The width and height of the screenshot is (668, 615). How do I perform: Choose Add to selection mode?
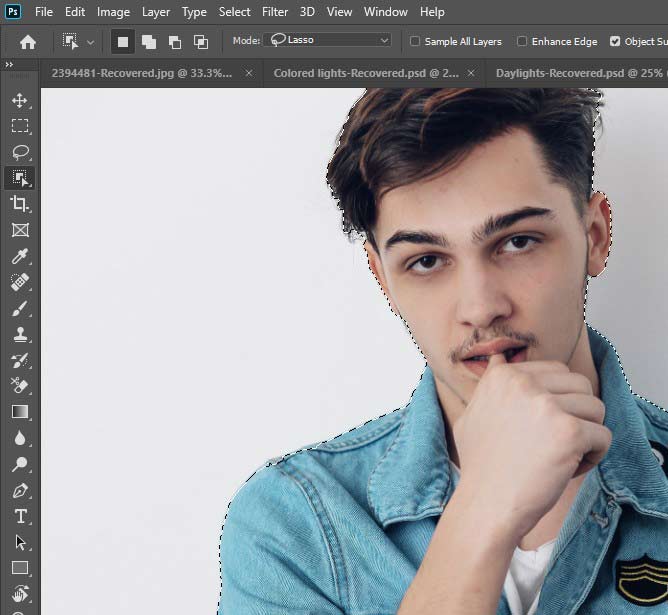click(149, 42)
